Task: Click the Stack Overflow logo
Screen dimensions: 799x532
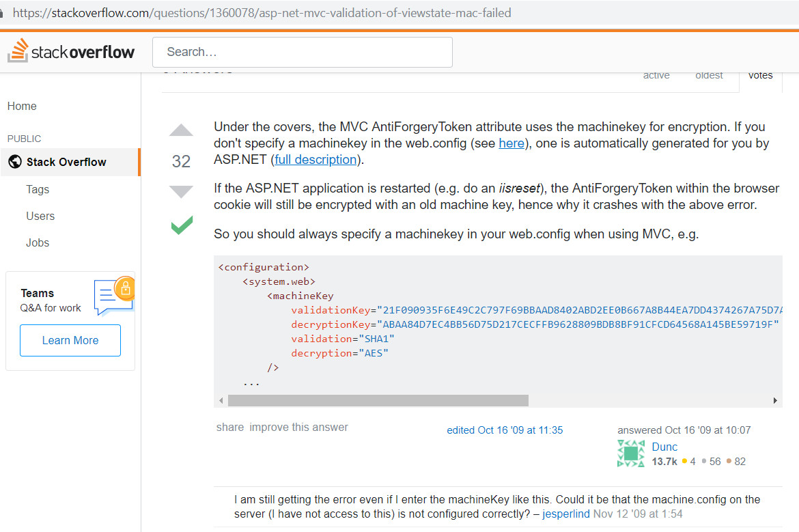Action: 71,51
